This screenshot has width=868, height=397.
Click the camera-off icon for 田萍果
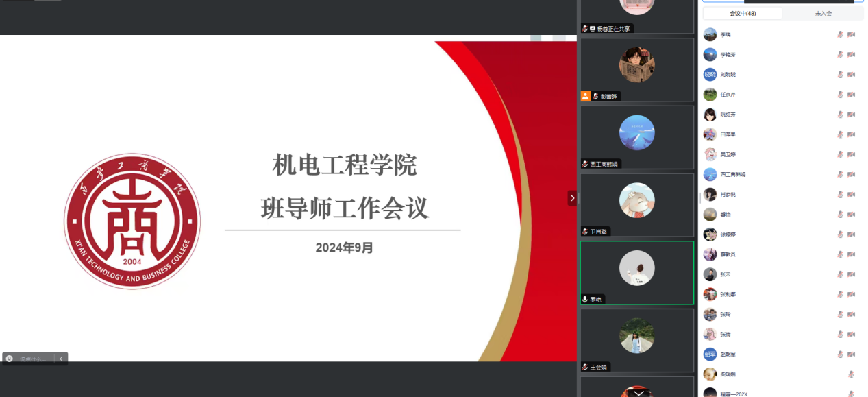(x=851, y=134)
